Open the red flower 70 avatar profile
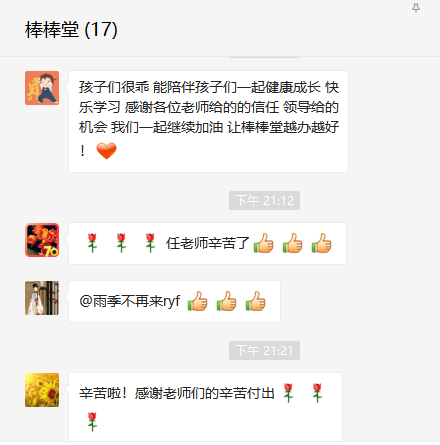This screenshot has width=440, height=445. point(42,240)
